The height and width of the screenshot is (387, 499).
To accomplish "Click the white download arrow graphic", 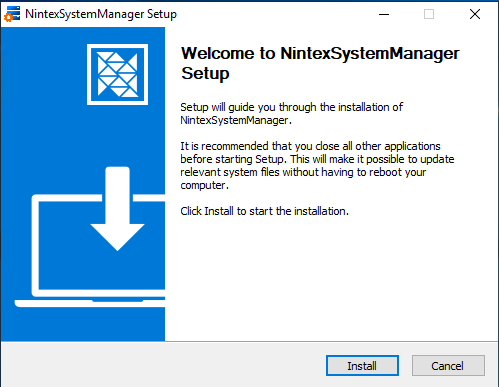I will [117, 209].
